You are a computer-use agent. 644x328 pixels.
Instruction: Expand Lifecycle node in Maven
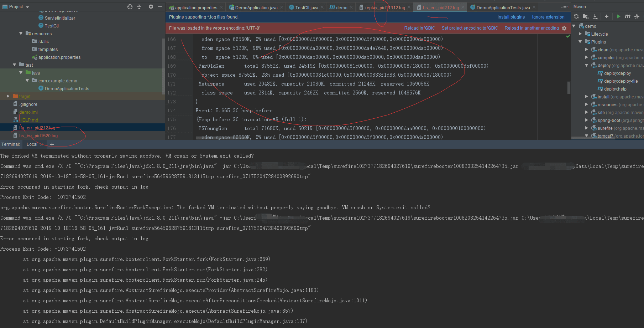[580, 34]
